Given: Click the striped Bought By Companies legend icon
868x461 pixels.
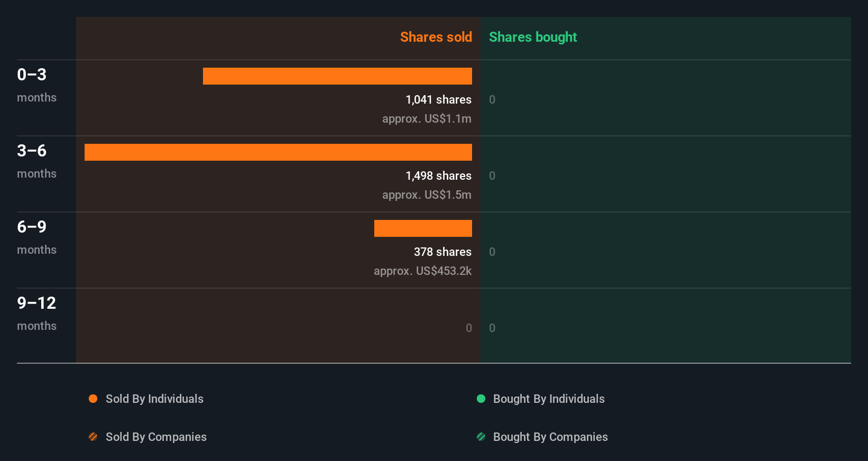Looking at the screenshot, I should click(481, 437).
